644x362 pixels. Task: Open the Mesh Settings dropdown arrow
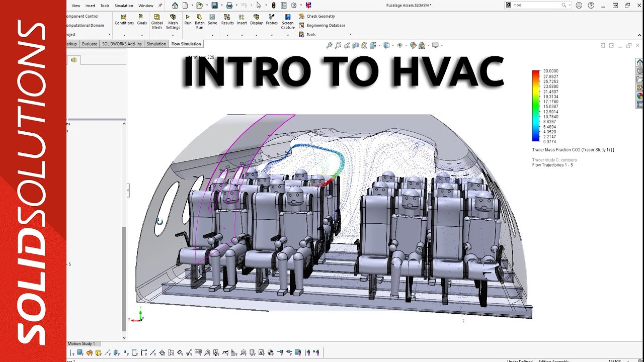pyautogui.click(x=173, y=35)
